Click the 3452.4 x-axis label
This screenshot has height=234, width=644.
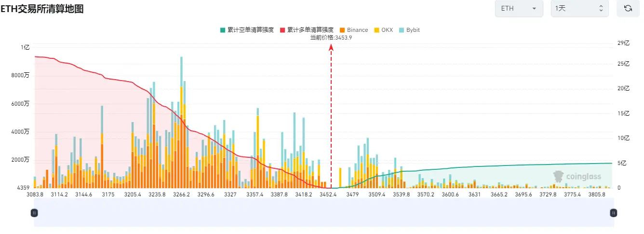[328, 194]
